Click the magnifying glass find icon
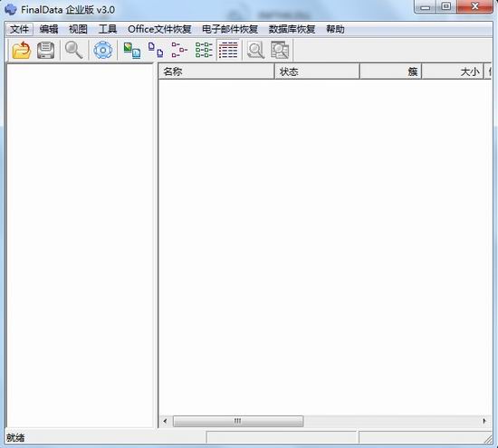 [73, 50]
